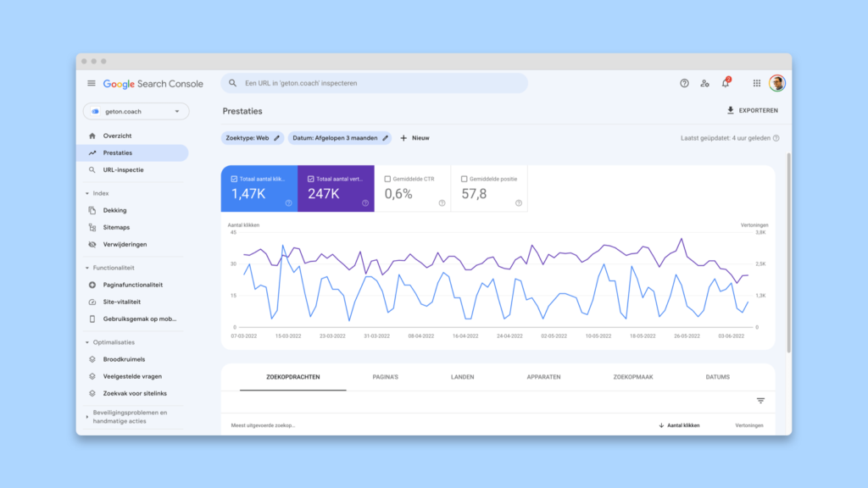The height and width of the screenshot is (488, 868).
Task: Enable Gemiddelde CTR checkbox
Action: click(387, 179)
